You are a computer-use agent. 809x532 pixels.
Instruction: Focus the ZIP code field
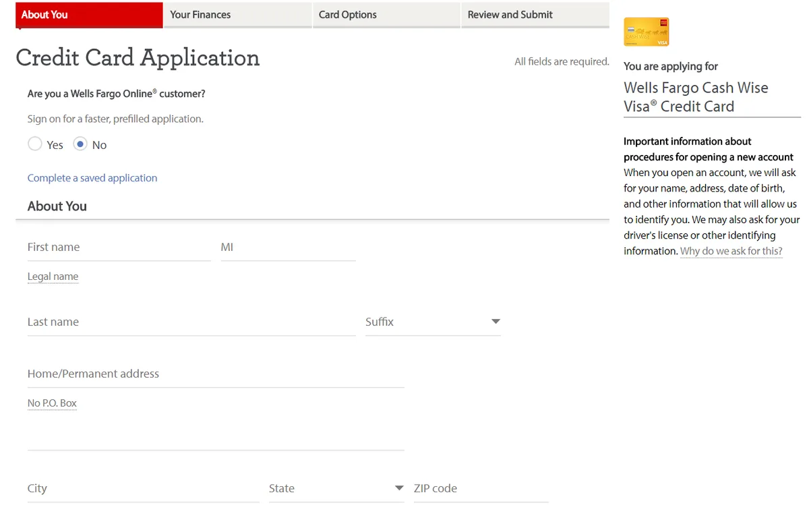(x=481, y=489)
